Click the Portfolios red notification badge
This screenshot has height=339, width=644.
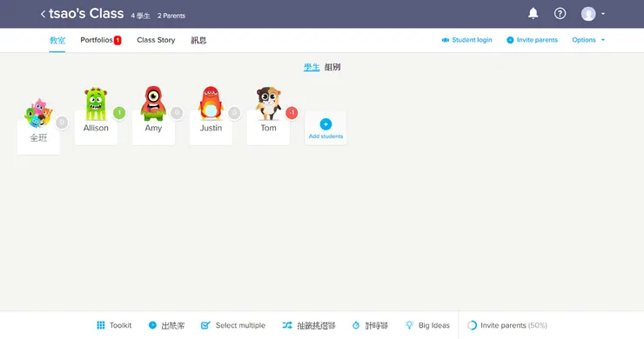pos(117,40)
